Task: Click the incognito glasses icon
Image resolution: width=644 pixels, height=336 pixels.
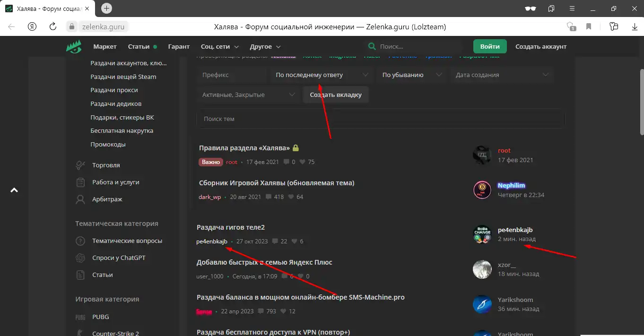Action: point(531,9)
